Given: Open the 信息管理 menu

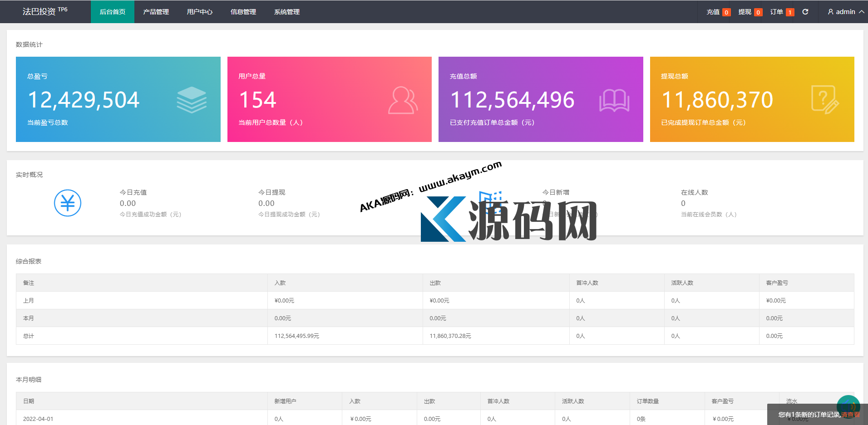Looking at the screenshot, I should [x=243, y=12].
